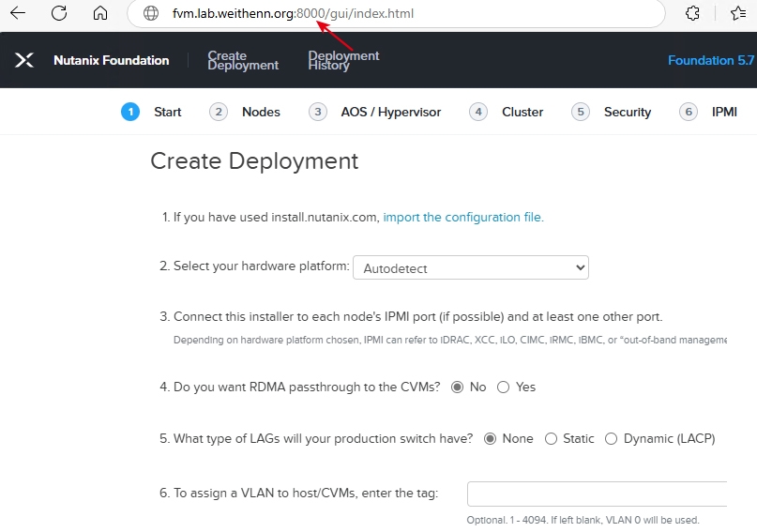Go to the IPMI step label
Image resolution: width=757 pixels, height=532 pixels.
pyautogui.click(x=724, y=112)
